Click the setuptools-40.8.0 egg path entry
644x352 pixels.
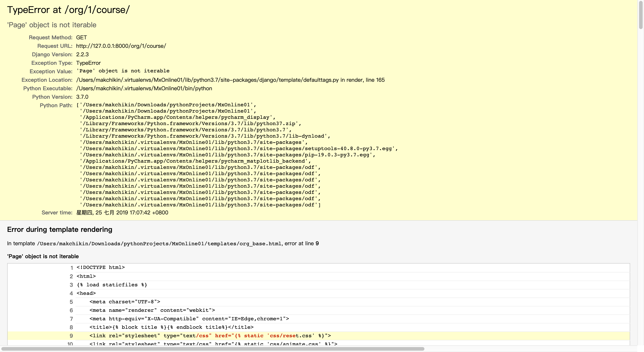[239, 149]
